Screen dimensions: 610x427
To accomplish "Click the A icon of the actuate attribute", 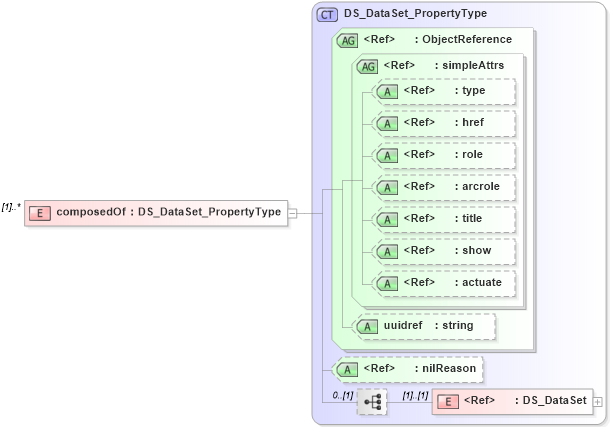I will (x=387, y=284).
